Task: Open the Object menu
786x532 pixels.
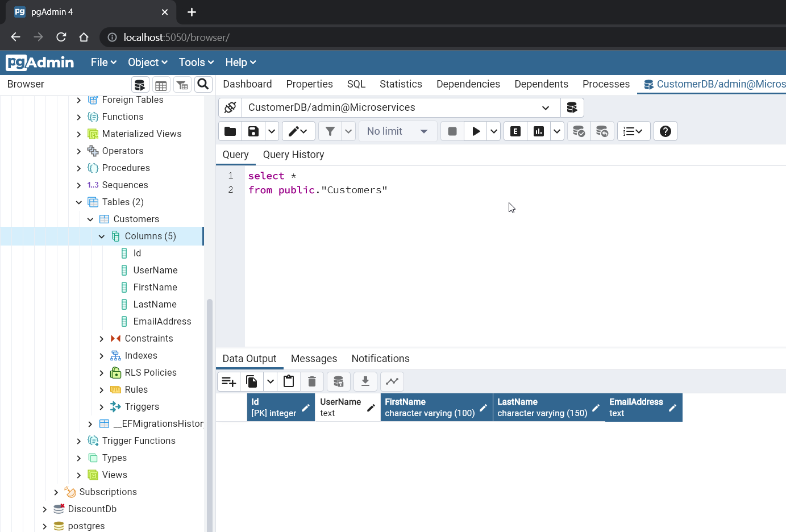Action: tap(148, 63)
